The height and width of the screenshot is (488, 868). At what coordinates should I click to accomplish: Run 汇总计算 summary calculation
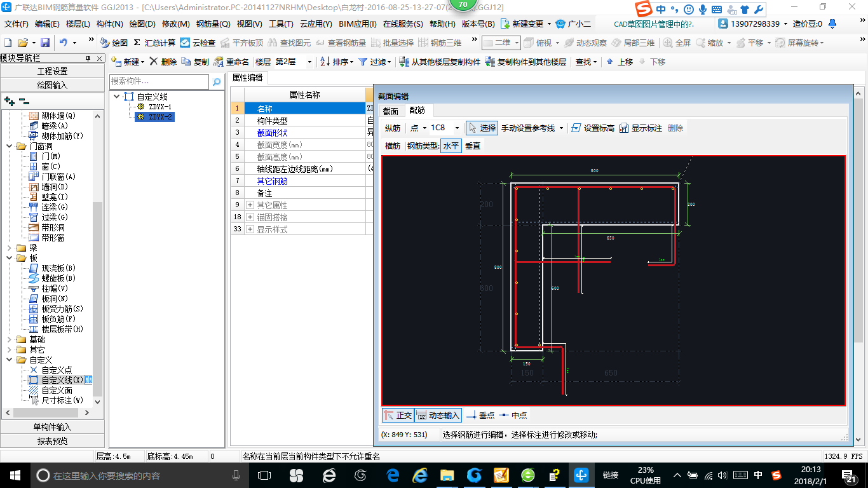[154, 43]
